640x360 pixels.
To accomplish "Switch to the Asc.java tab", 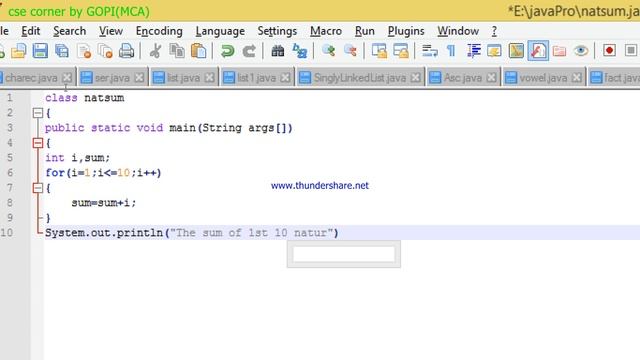I will (462, 78).
